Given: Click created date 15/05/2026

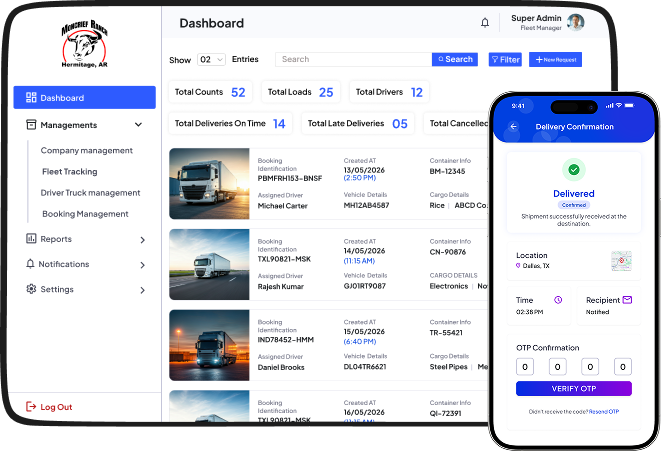Looking at the screenshot, I should click(x=364, y=331).
